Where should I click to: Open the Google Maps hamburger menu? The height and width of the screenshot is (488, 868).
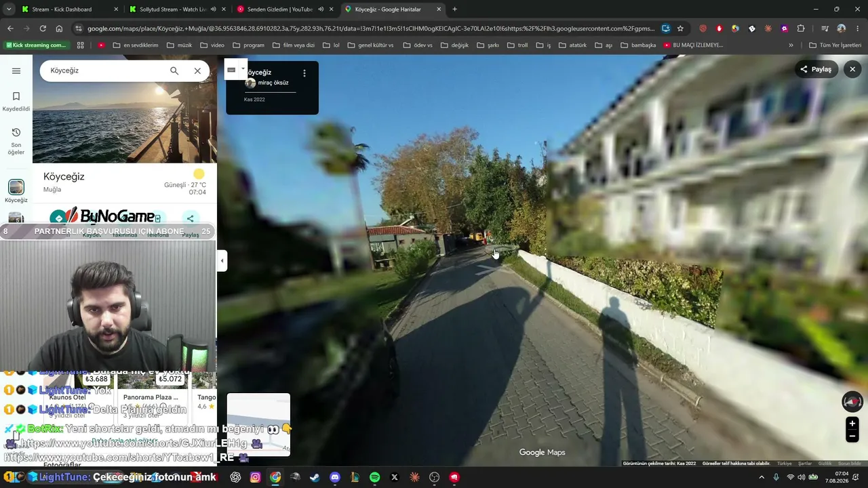pos(16,70)
